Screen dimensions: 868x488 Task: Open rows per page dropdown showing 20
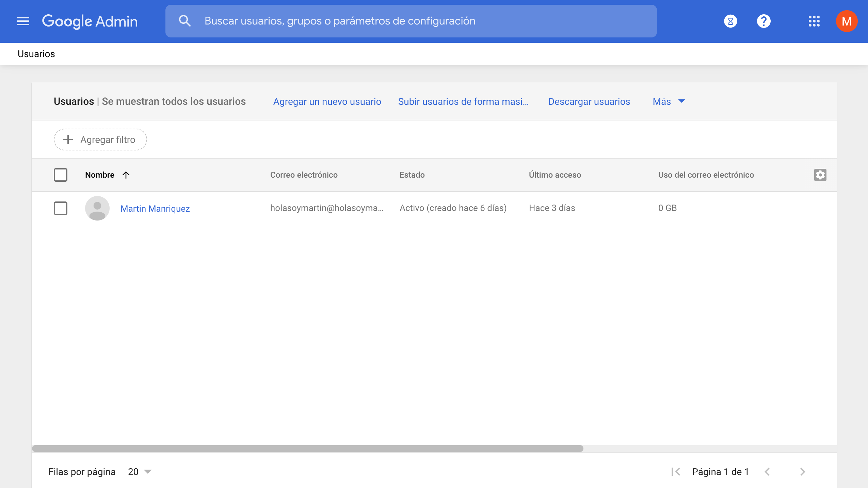point(140,472)
